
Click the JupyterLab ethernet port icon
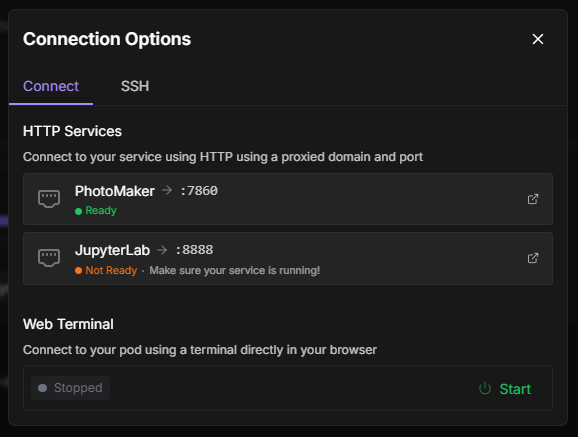49,258
